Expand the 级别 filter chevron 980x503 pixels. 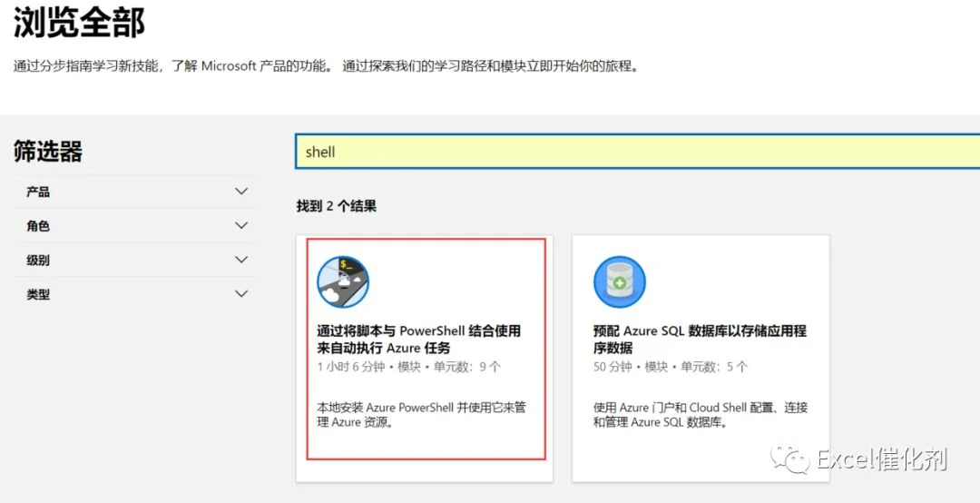point(241,260)
